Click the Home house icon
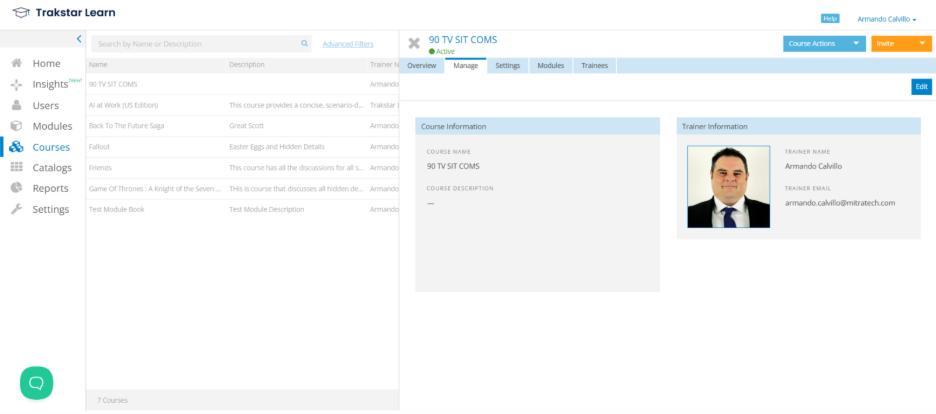 pyautogui.click(x=17, y=63)
